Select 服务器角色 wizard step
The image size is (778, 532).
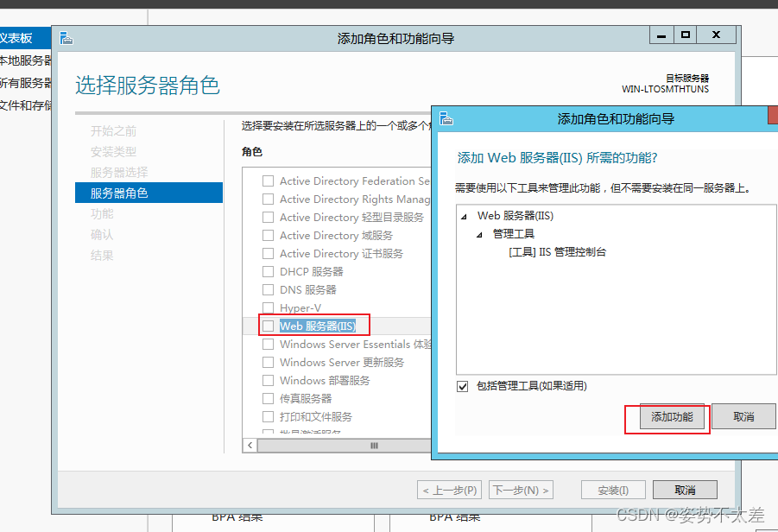(149, 193)
